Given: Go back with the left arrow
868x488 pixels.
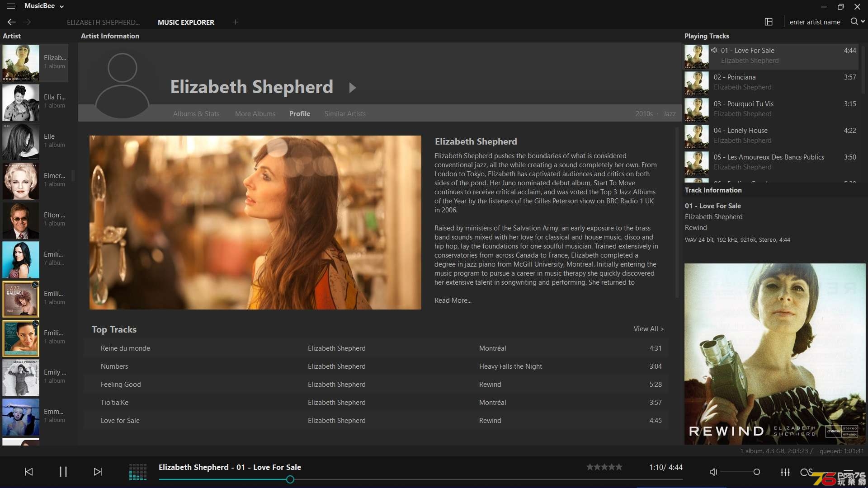Looking at the screenshot, I should click(x=12, y=22).
